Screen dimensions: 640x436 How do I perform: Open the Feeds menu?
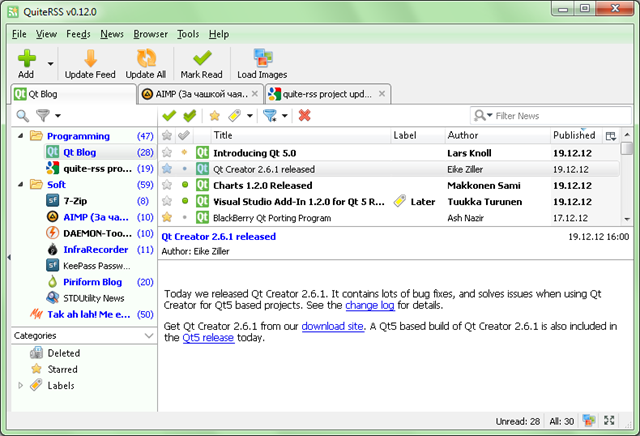click(x=78, y=34)
